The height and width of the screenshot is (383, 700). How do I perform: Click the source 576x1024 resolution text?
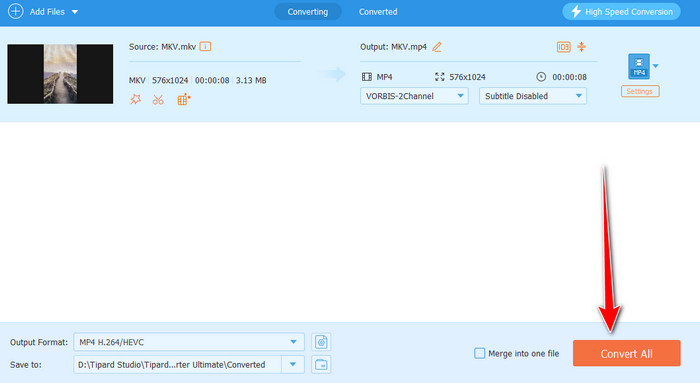pos(170,80)
